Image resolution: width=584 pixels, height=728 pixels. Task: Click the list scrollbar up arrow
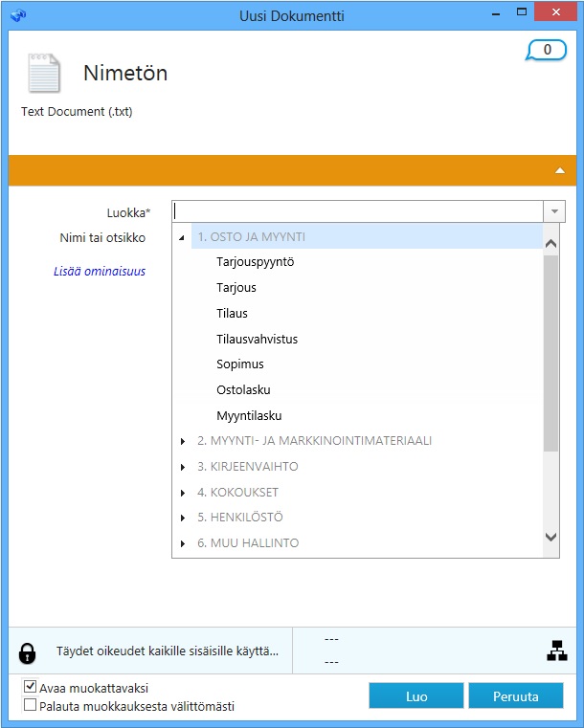pos(551,244)
